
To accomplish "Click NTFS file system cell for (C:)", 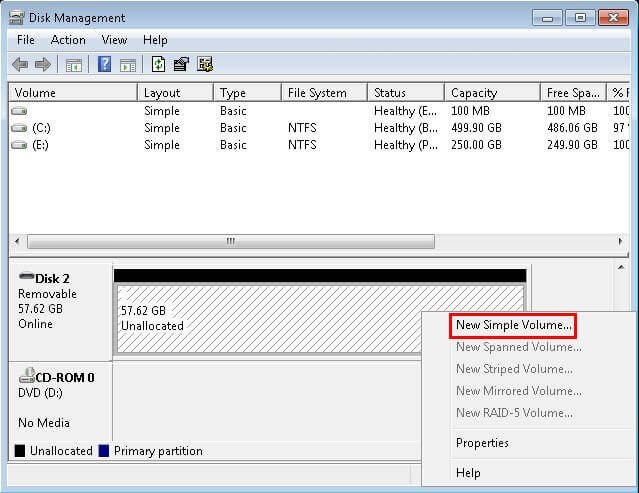I will [302, 128].
